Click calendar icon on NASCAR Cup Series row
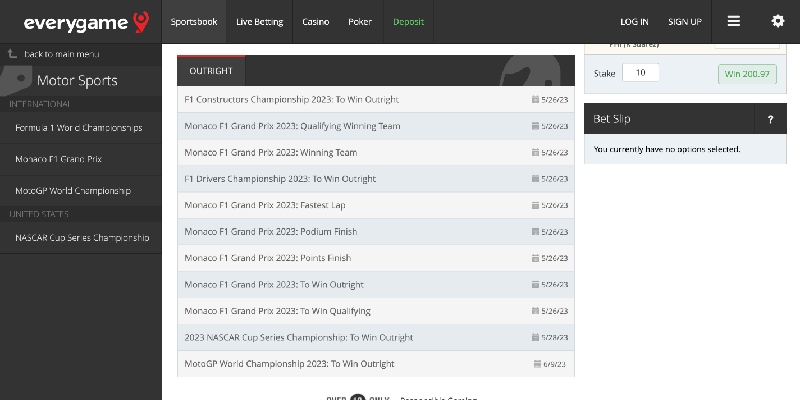The image size is (800, 400). (x=535, y=337)
